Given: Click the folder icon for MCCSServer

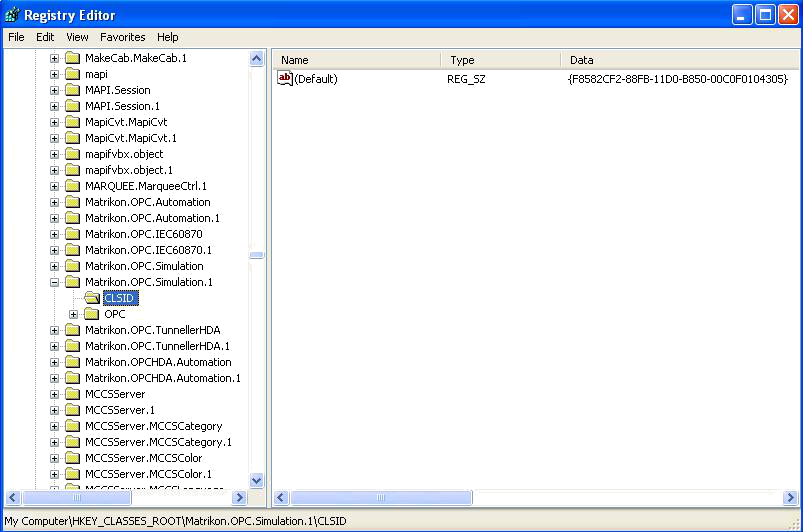Looking at the screenshot, I should [73, 394].
